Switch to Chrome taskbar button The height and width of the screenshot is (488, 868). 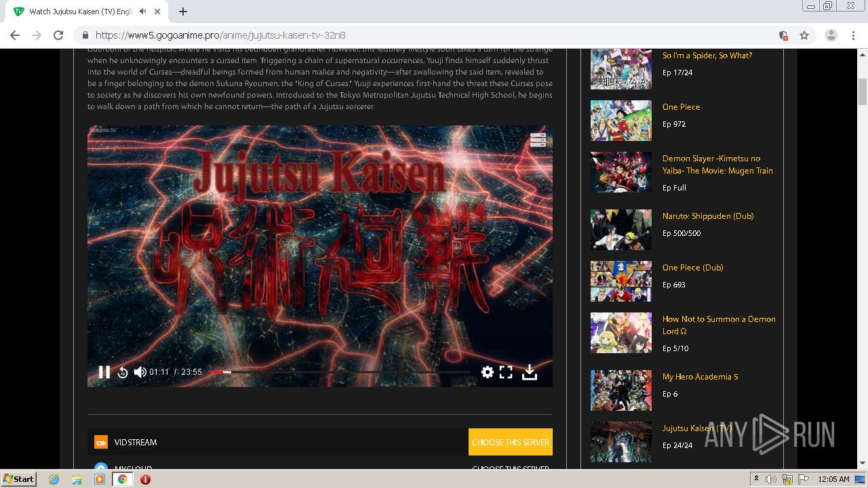122,479
